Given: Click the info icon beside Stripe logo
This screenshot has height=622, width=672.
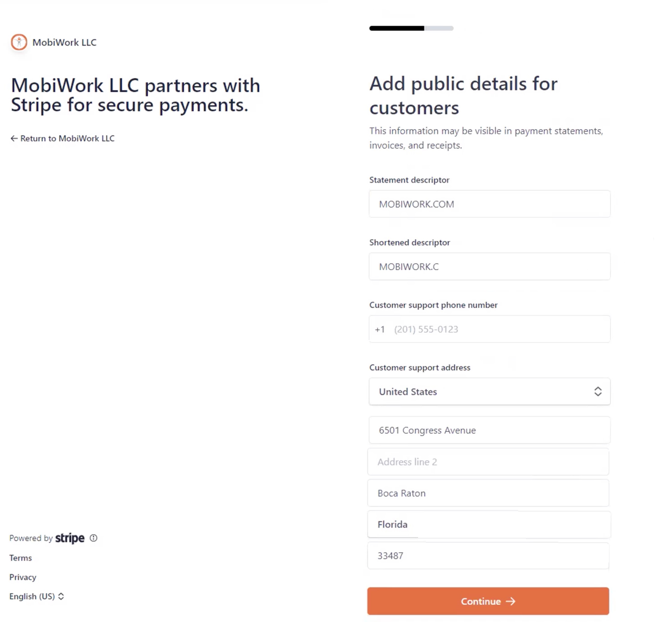Looking at the screenshot, I should click(93, 538).
